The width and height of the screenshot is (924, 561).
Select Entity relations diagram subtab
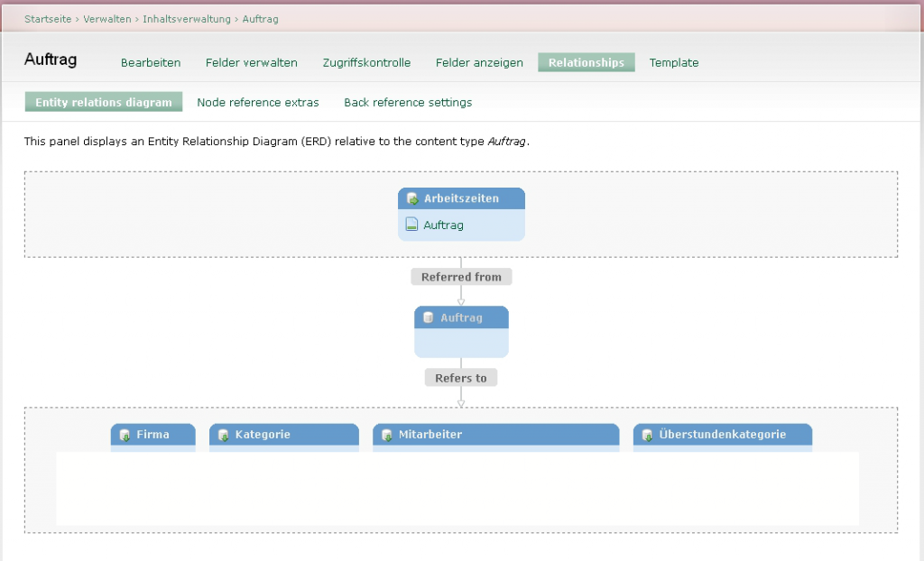[x=104, y=102]
